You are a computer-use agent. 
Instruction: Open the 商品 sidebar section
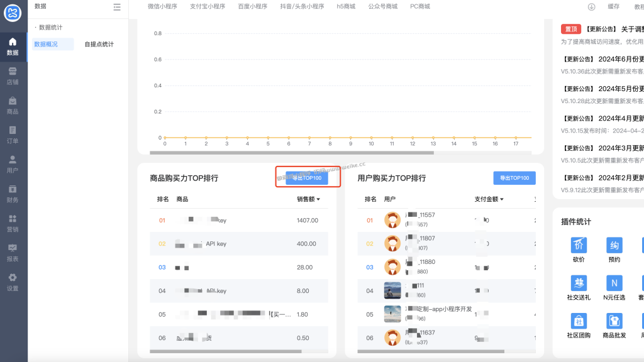pyautogui.click(x=13, y=106)
